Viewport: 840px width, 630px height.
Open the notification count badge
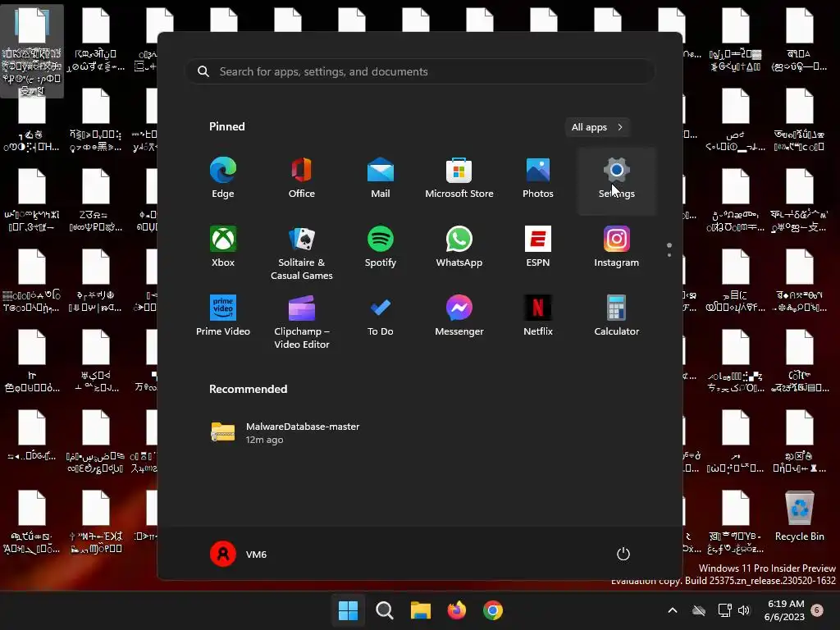click(x=817, y=609)
